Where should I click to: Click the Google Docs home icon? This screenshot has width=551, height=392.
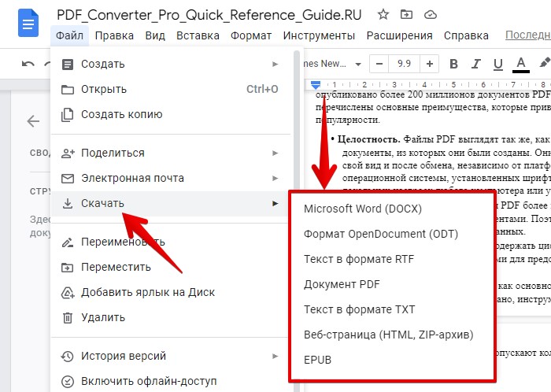28,23
